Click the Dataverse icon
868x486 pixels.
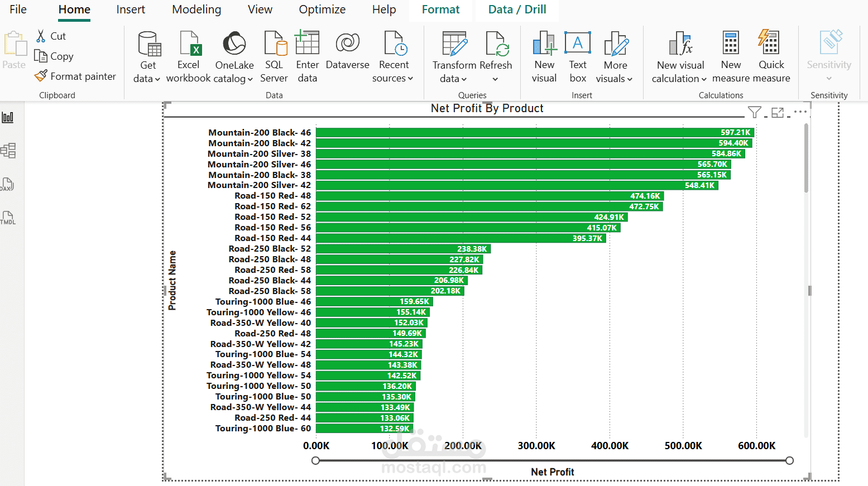tap(347, 43)
